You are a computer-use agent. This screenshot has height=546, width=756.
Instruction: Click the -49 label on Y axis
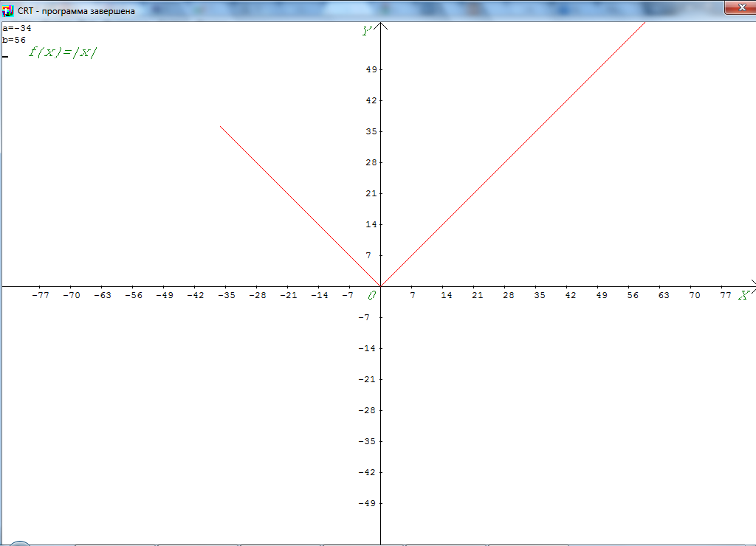click(x=367, y=503)
